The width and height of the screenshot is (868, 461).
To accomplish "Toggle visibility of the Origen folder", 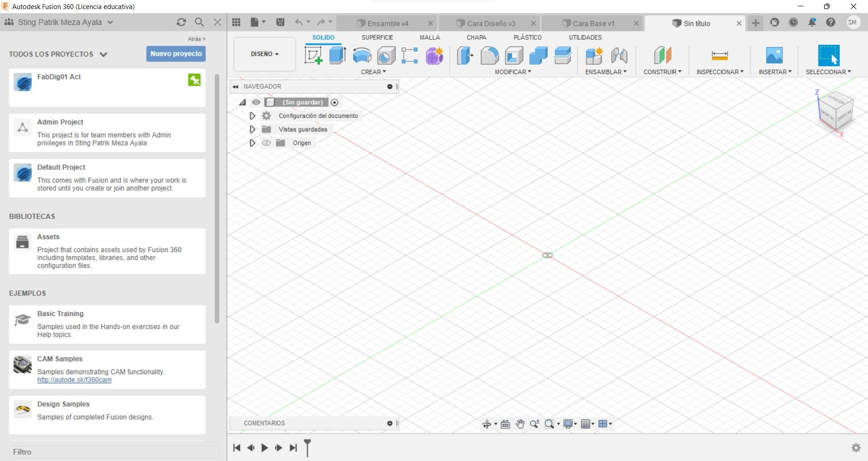I will pyautogui.click(x=266, y=143).
